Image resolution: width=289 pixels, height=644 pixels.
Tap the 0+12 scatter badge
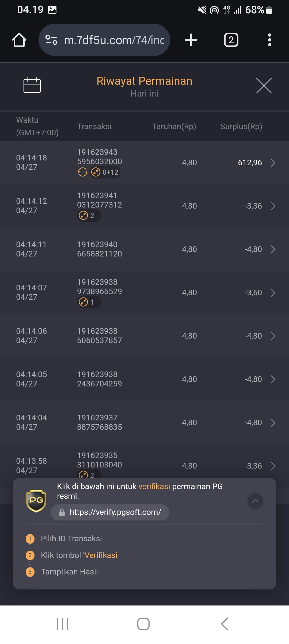105,172
